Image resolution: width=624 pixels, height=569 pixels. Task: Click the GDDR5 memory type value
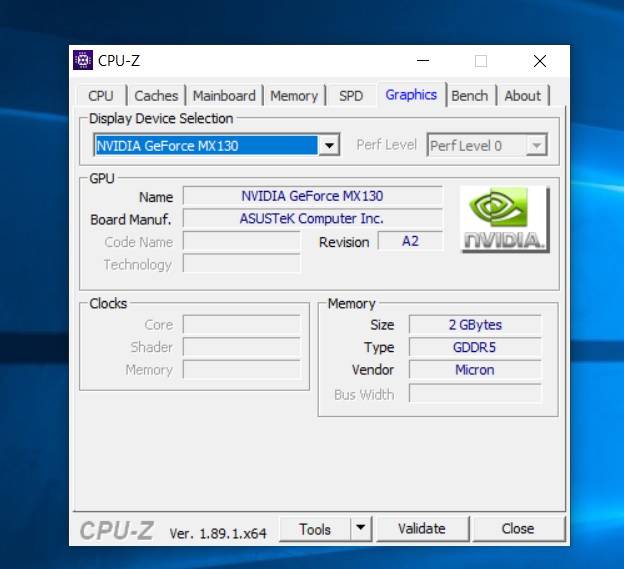click(x=475, y=347)
